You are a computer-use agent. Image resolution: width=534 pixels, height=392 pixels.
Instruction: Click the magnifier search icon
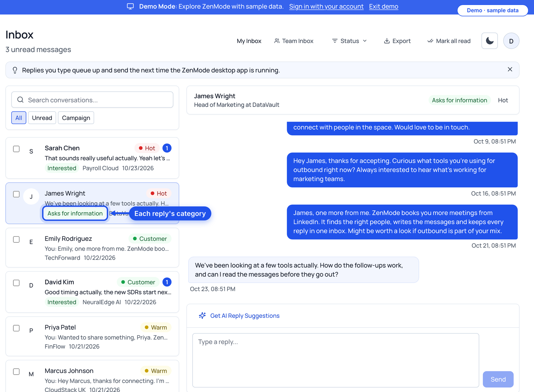pos(20,100)
